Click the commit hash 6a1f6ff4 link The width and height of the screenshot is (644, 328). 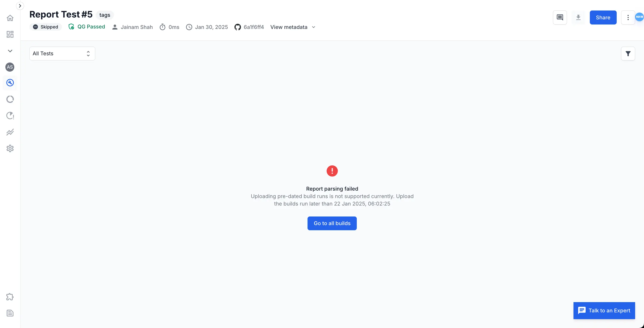253,27
